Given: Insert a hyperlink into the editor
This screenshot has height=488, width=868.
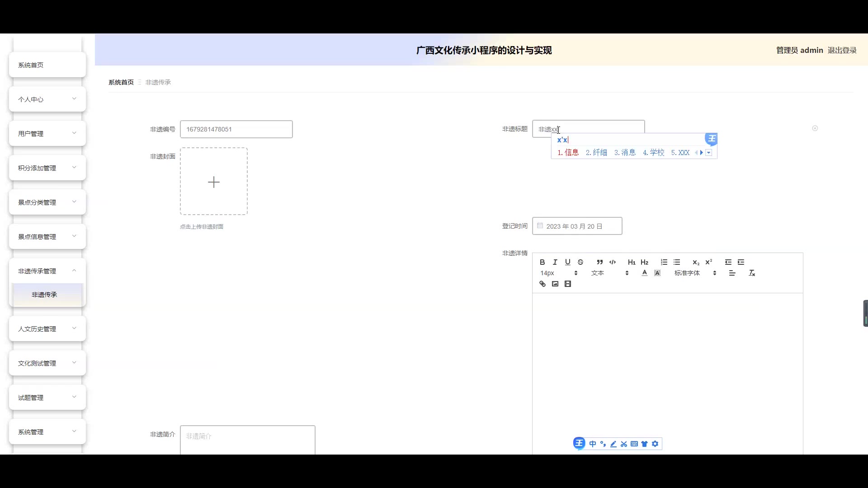Looking at the screenshot, I should [542, 284].
